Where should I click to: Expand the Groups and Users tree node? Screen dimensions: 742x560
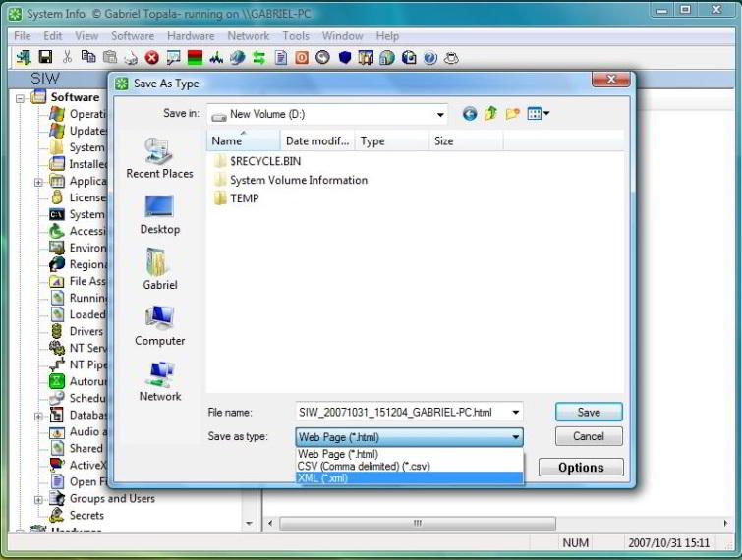37,499
